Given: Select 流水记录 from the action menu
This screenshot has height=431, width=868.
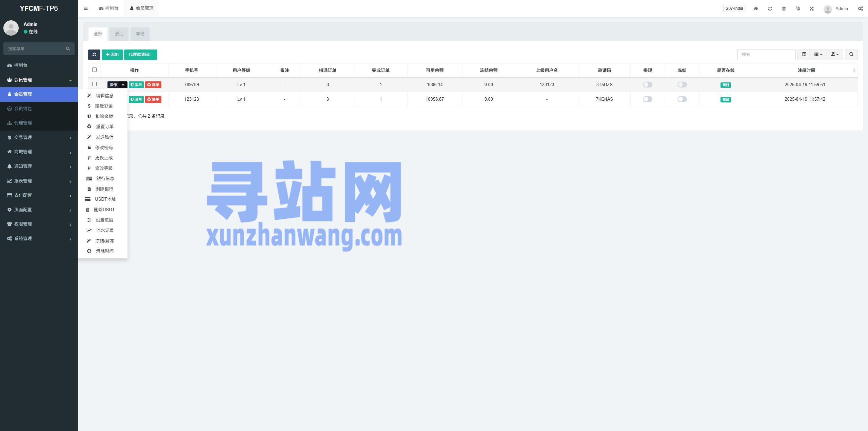Looking at the screenshot, I should click(x=103, y=230).
